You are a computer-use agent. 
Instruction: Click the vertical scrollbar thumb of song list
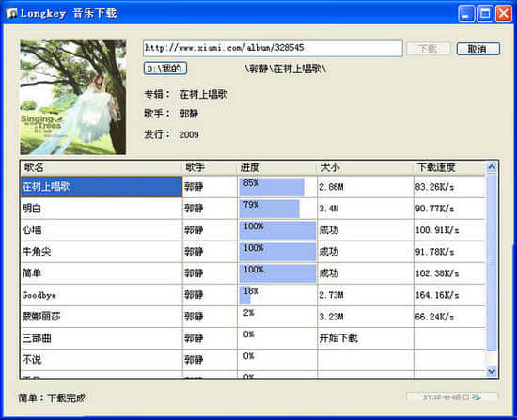[x=492, y=262]
